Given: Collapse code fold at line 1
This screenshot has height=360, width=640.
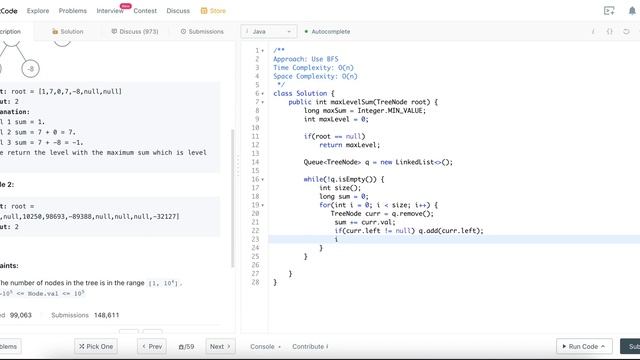Looking at the screenshot, I should tap(262, 51).
